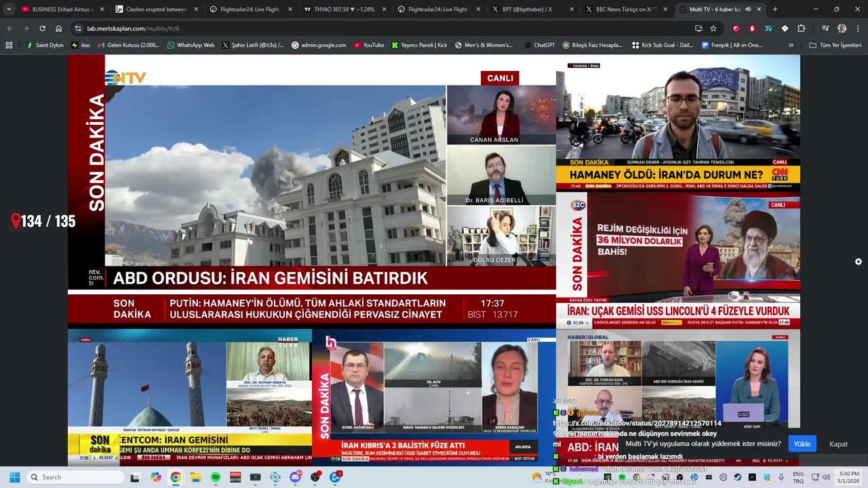Open the x.com status link in chat
This screenshot has height=488, width=868.
click(x=637, y=424)
